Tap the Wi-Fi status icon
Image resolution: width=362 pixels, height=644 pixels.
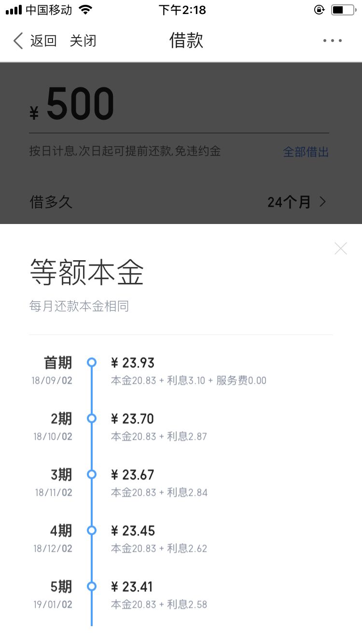[85, 10]
